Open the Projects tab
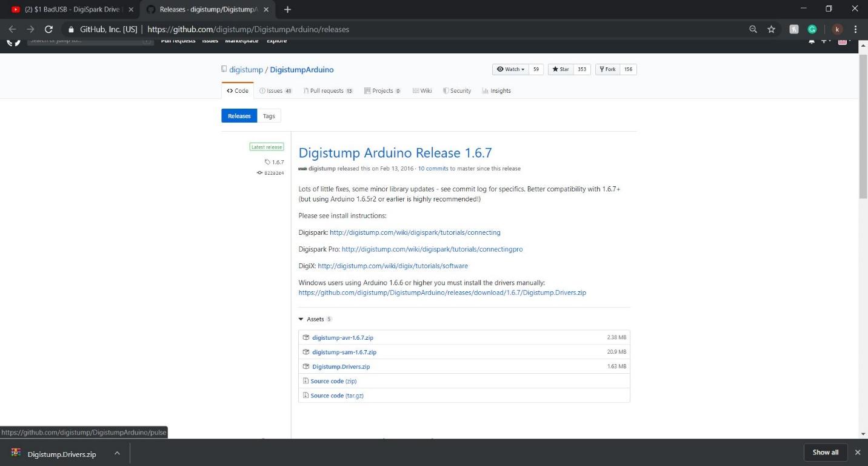This screenshot has height=466, width=868. click(x=382, y=91)
